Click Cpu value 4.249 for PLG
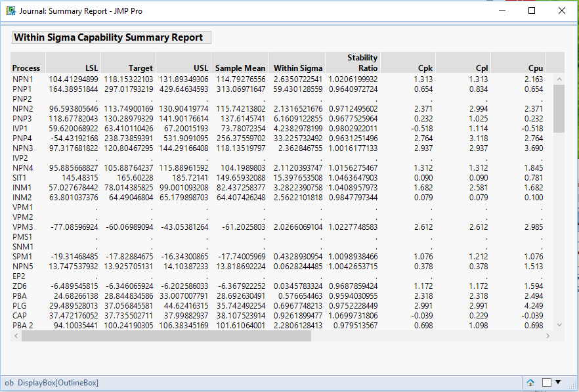This screenshot has height=392, width=579. coord(534,306)
